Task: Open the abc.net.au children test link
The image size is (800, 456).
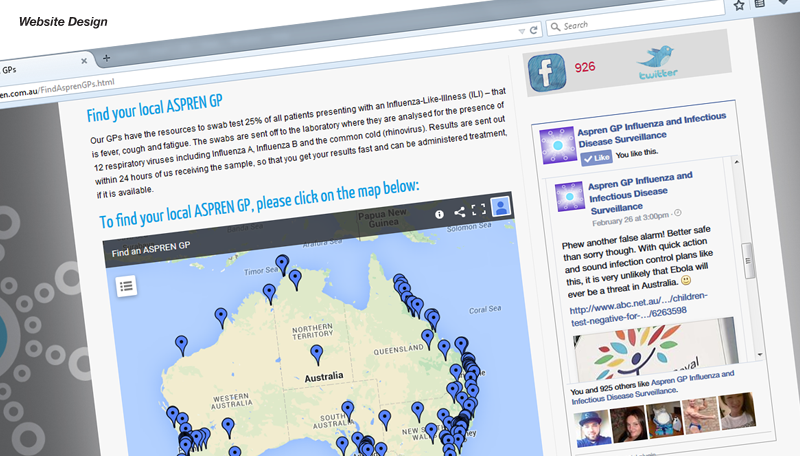Action: click(638, 309)
